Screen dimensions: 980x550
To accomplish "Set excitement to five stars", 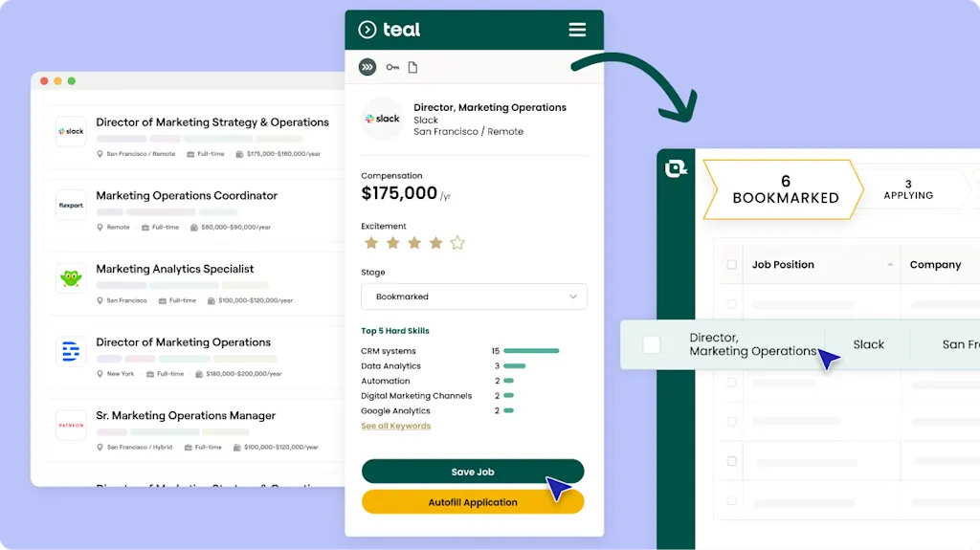I will tap(457, 243).
